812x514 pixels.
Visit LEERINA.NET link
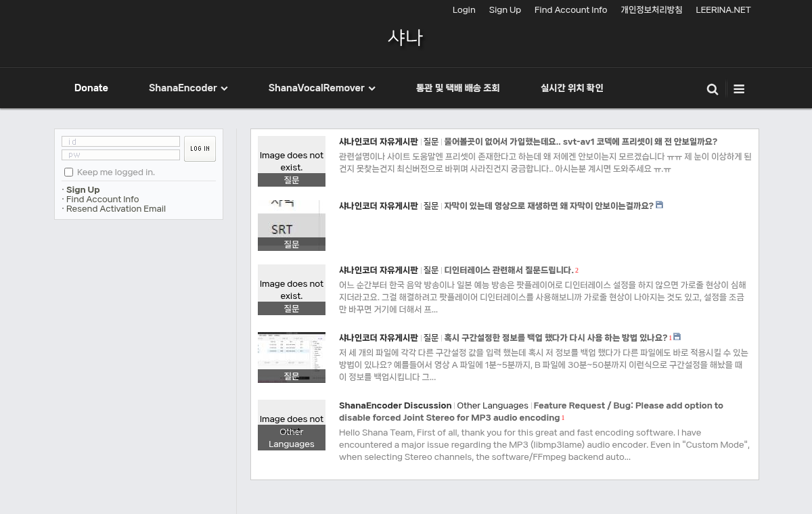723,10
